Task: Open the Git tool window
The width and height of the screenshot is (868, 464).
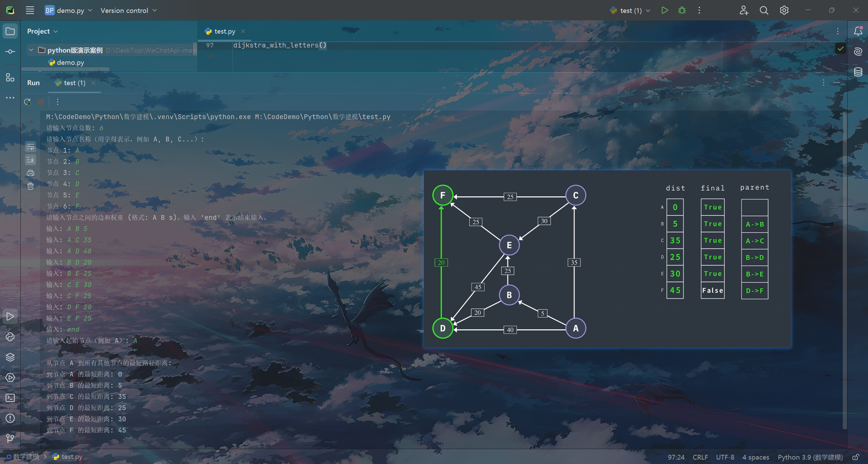Action: pyautogui.click(x=10, y=438)
